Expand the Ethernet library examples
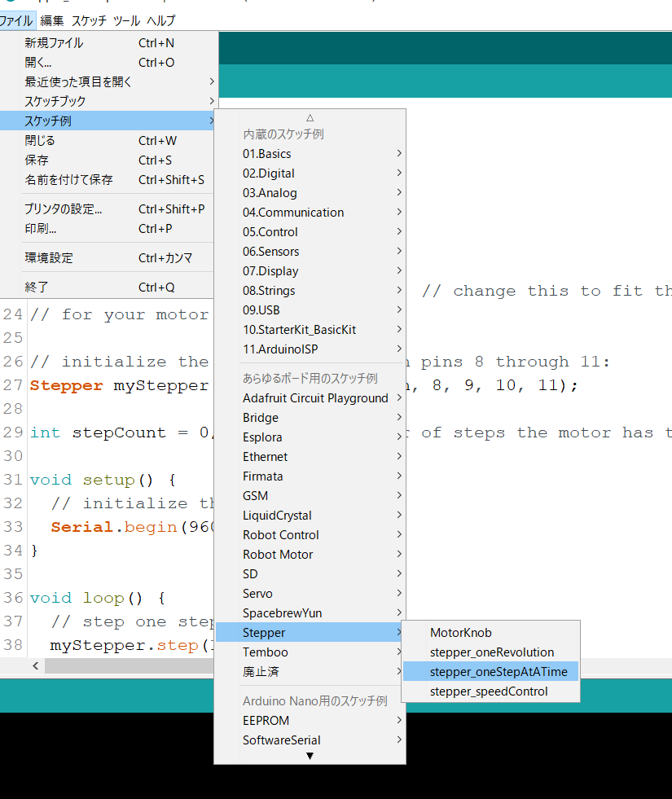The height and width of the screenshot is (799, 672). coord(310,457)
